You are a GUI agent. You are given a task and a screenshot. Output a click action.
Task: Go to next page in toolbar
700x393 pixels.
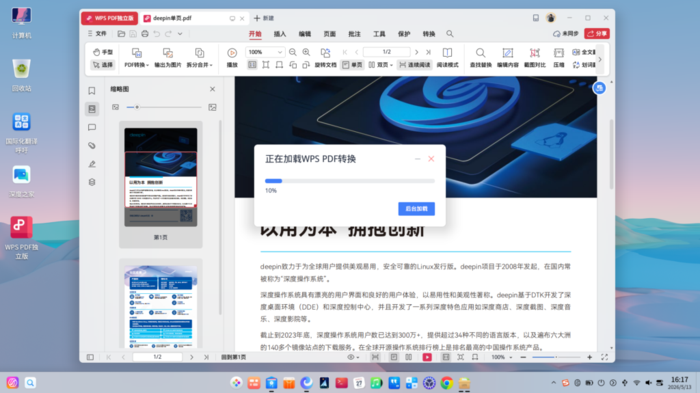coord(417,52)
